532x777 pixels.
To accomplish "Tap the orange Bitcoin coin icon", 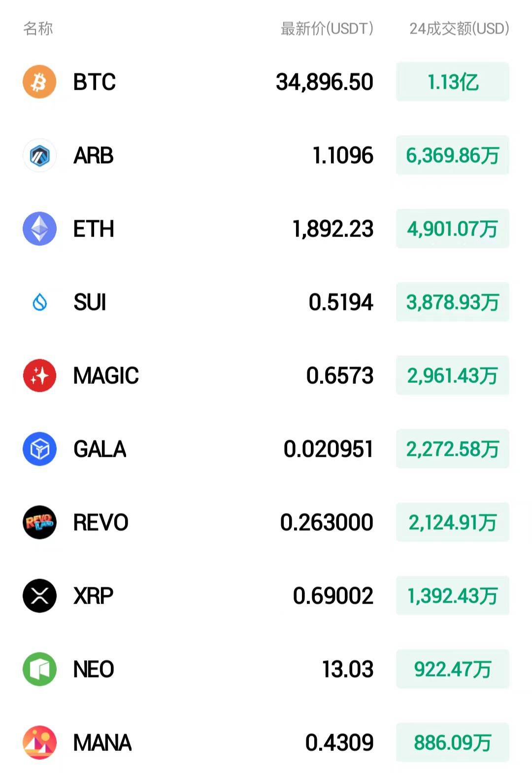I will pyautogui.click(x=39, y=82).
